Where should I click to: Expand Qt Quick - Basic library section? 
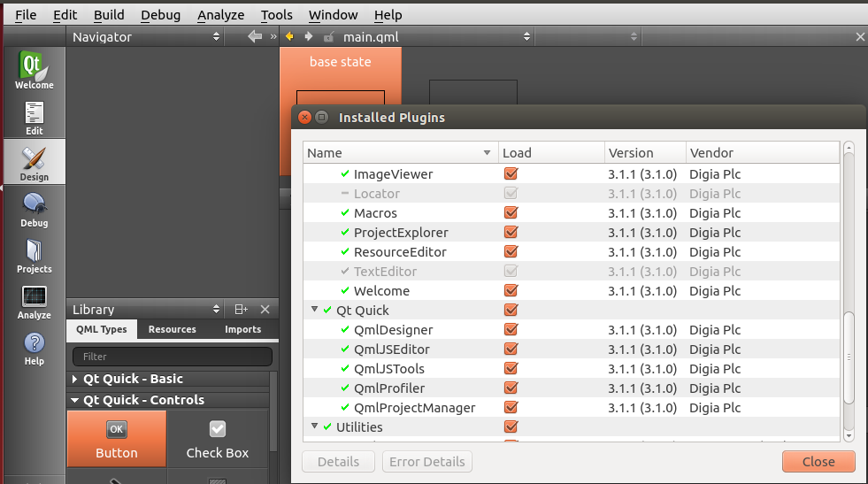point(74,379)
